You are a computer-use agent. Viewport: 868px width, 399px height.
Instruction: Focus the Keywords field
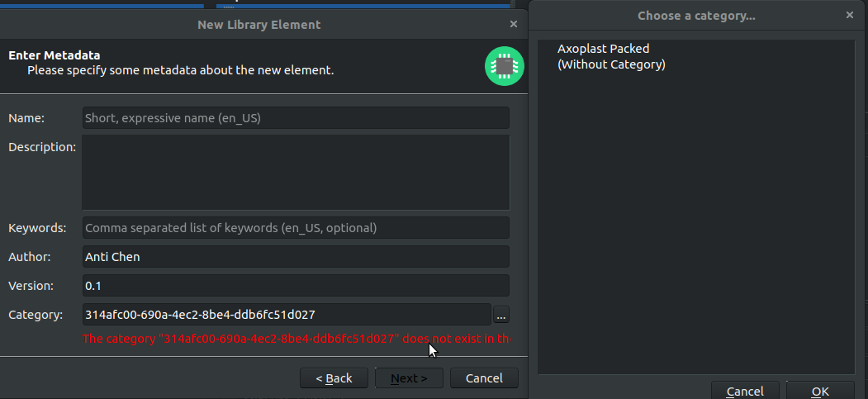[x=296, y=228]
